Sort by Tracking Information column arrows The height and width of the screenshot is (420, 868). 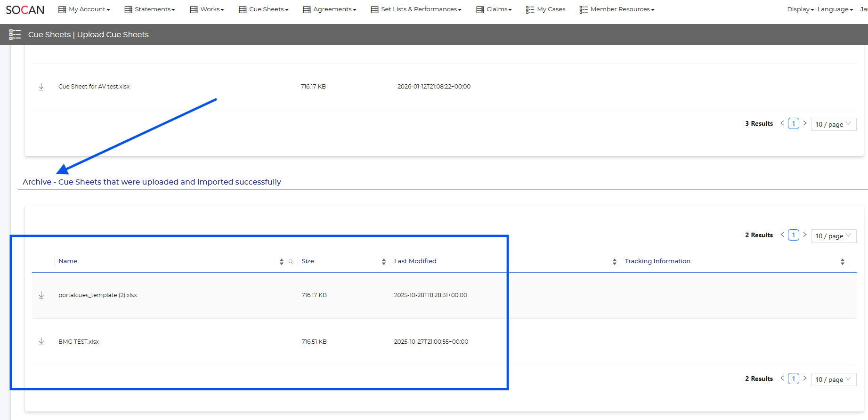click(x=843, y=262)
